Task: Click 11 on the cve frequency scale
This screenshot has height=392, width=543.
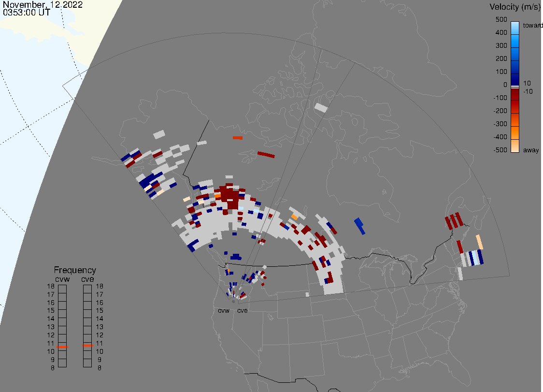Action: [x=100, y=343]
